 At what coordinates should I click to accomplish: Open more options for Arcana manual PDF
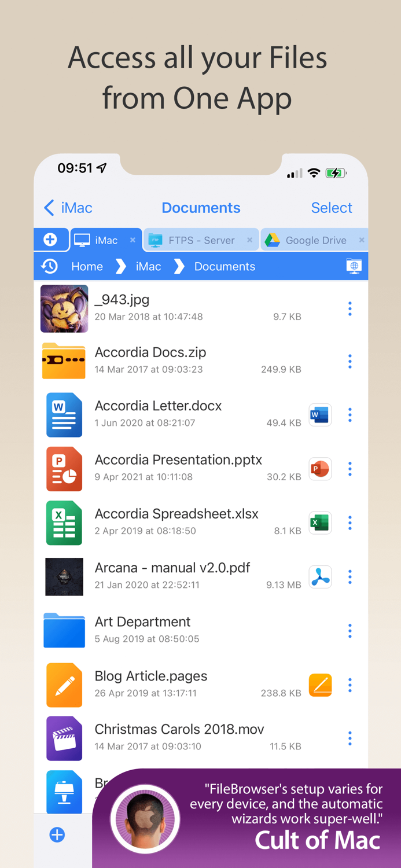pos(350,577)
